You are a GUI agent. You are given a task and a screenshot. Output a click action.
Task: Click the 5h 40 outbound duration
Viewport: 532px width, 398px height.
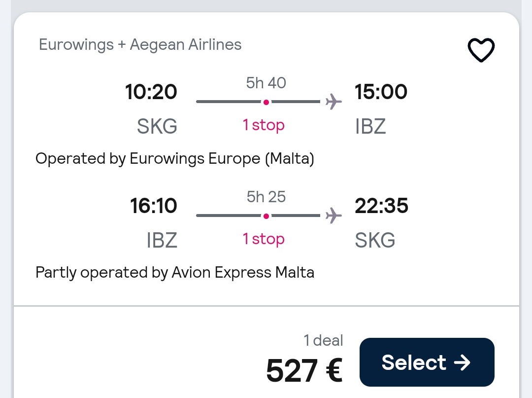pyautogui.click(x=266, y=83)
